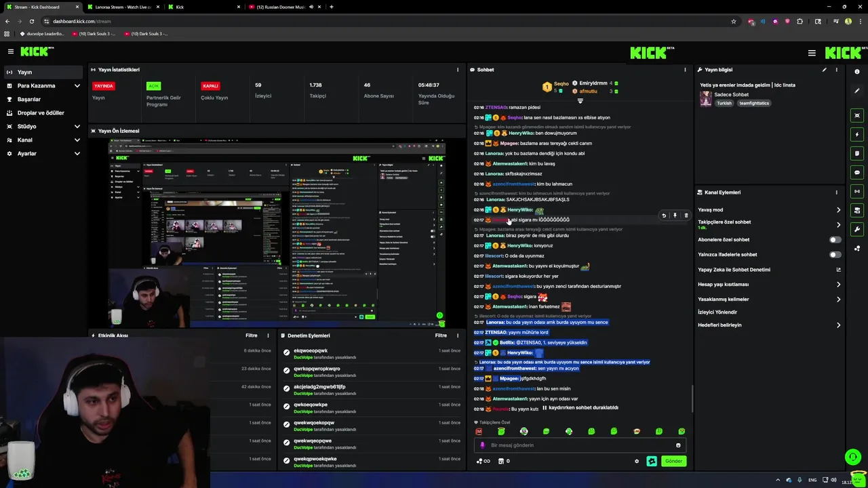The image size is (868, 488).
Task: Open Yasaklanmış kelimeler chevron
Action: click(x=838, y=300)
